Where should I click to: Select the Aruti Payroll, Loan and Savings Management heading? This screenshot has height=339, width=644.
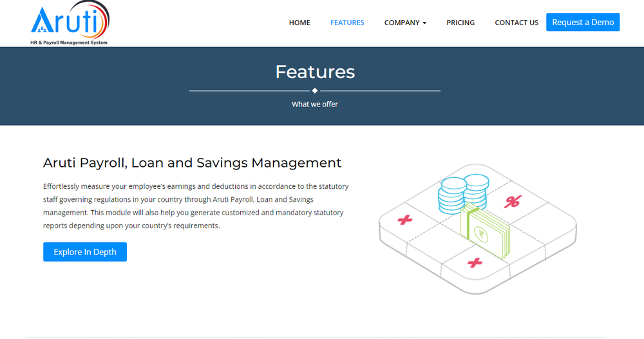(x=192, y=162)
